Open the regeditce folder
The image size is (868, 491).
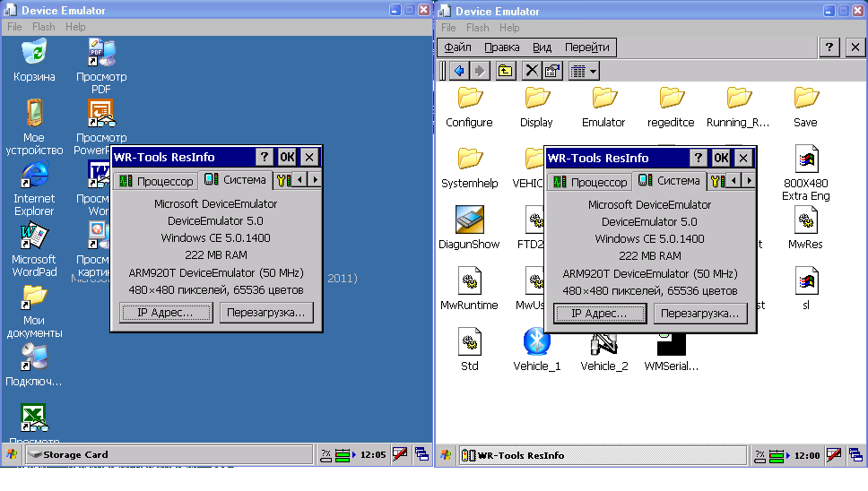pyautogui.click(x=671, y=108)
